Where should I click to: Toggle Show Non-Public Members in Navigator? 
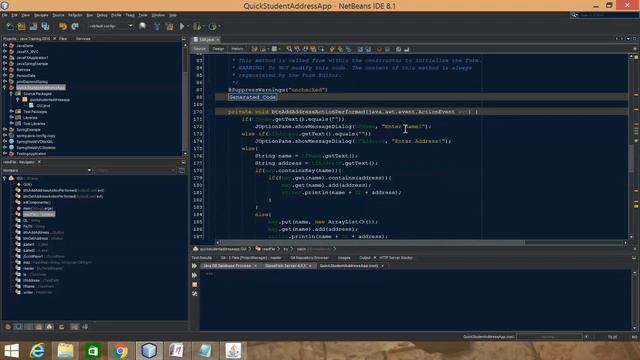[x=39, y=327]
